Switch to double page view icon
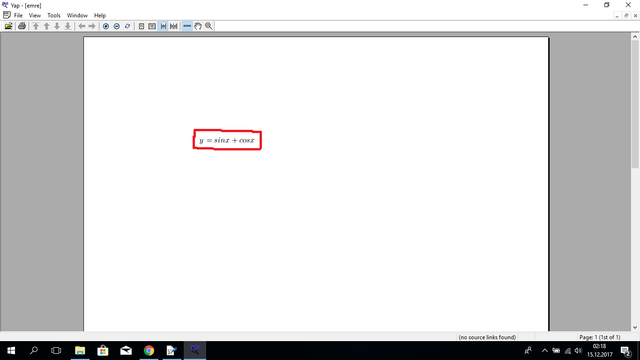640x360 pixels. point(152,26)
